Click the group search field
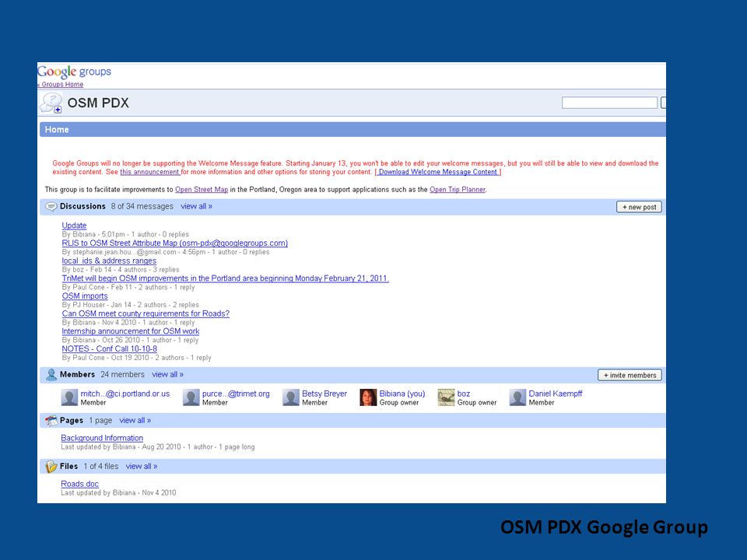This screenshot has height=560, width=747. 609,103
